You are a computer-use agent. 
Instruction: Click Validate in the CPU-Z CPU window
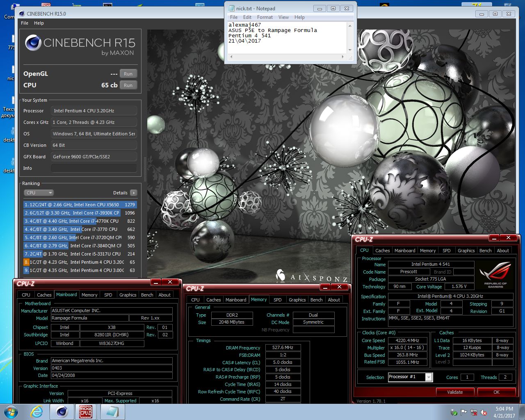pos(455,392)
